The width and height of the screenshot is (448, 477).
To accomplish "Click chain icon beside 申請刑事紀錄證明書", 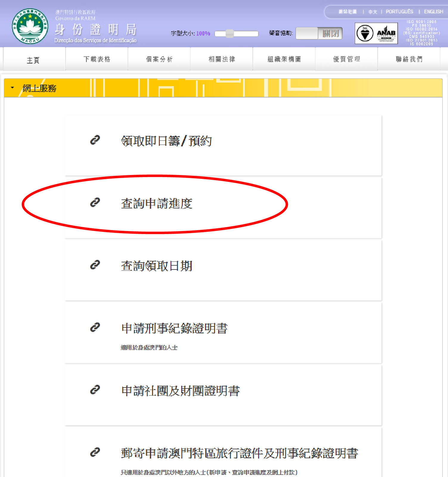I will coord(95,327).
